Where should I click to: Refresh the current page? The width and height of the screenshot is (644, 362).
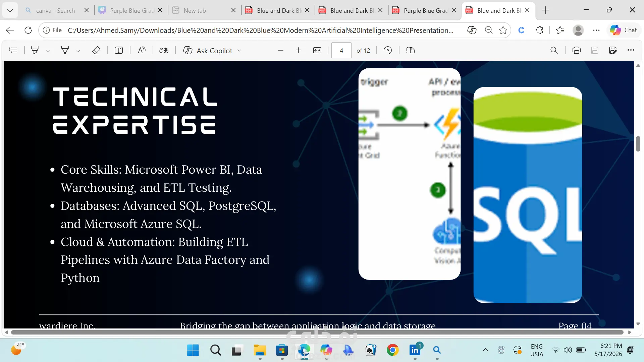coord(28,30)
